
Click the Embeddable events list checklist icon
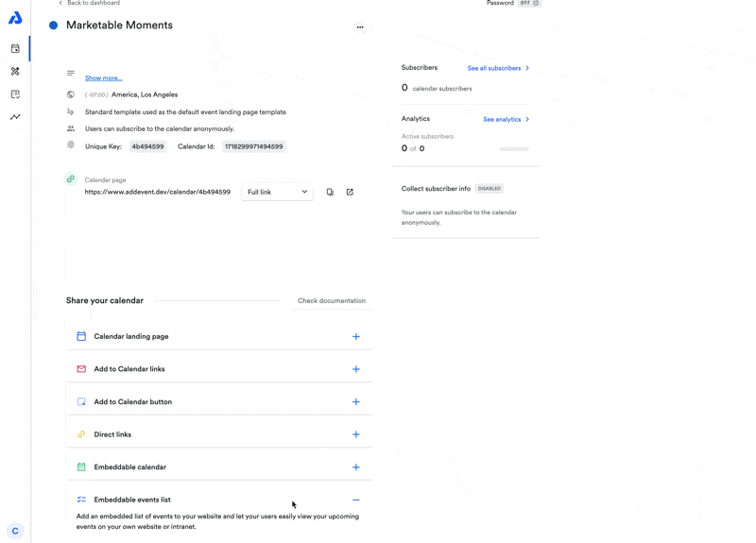click(81, 500)
